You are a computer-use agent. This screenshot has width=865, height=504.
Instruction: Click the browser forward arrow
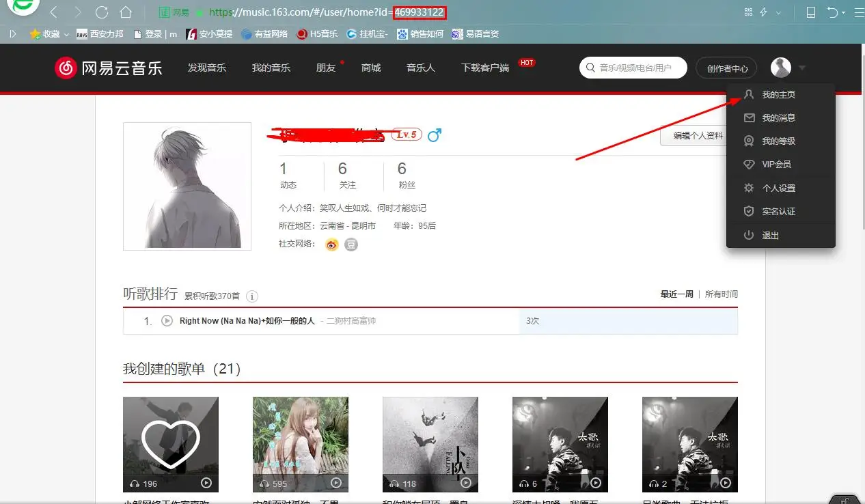(x=77, y=12)
